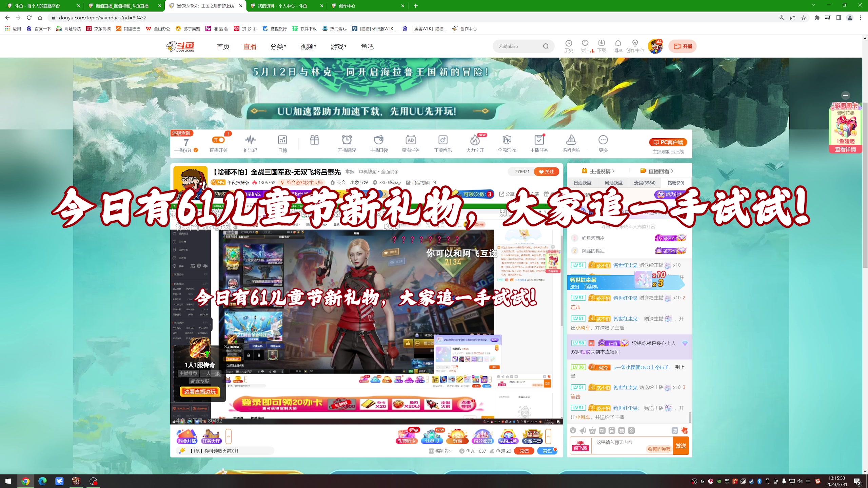Open the emoji smiley picker in chat
The height and width of the screenshot is (488, 868).
[x=573, y=430]
